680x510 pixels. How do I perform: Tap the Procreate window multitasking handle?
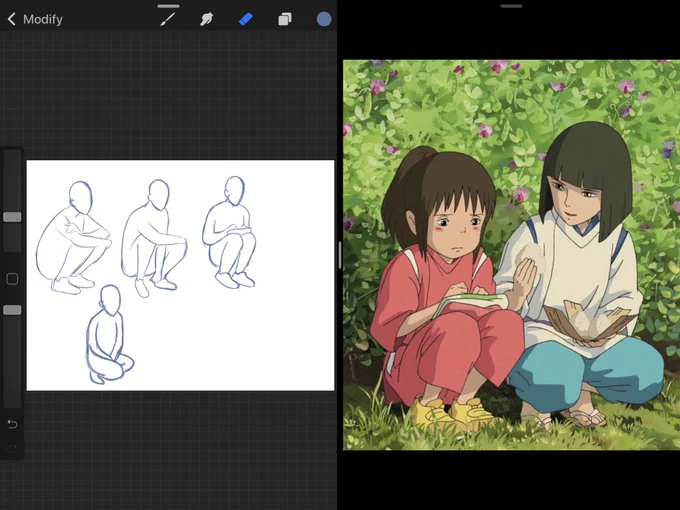pyautogui.click(x=168, y=6)
